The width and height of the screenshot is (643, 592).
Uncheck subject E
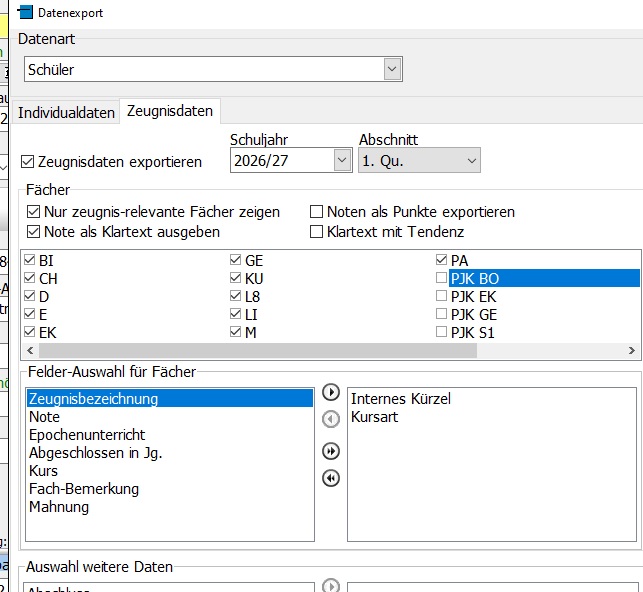(30, 314)
